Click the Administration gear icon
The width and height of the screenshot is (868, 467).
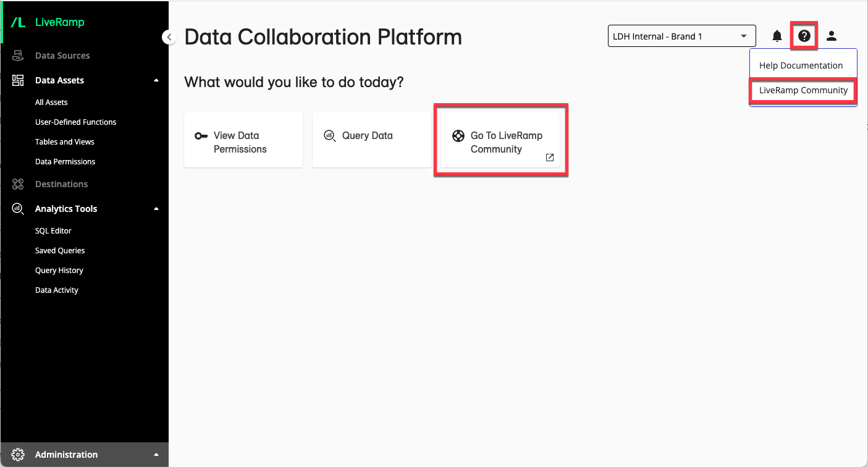(x=18, y=455)
